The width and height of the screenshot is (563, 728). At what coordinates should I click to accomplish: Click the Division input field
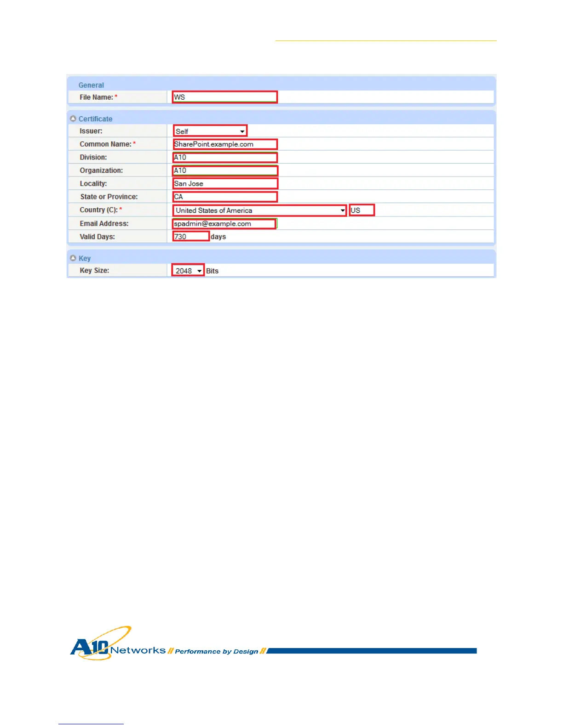[x=225, y=158]
